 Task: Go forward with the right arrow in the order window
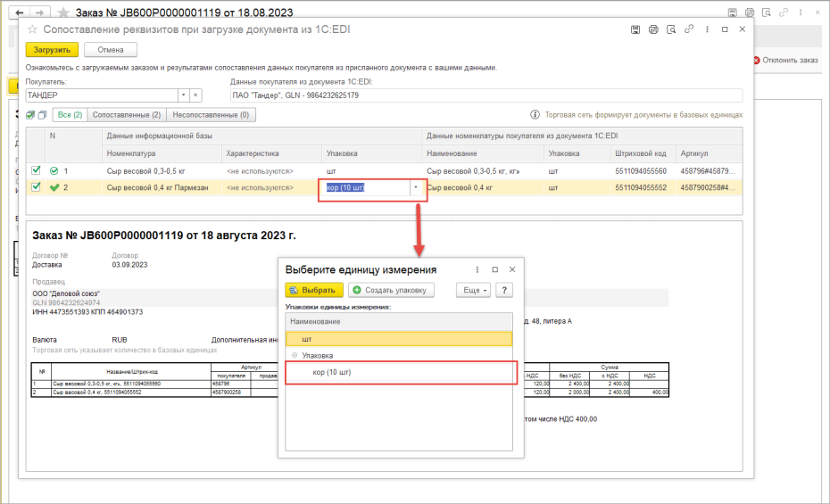pyautogui.click(x=39, y=12)
